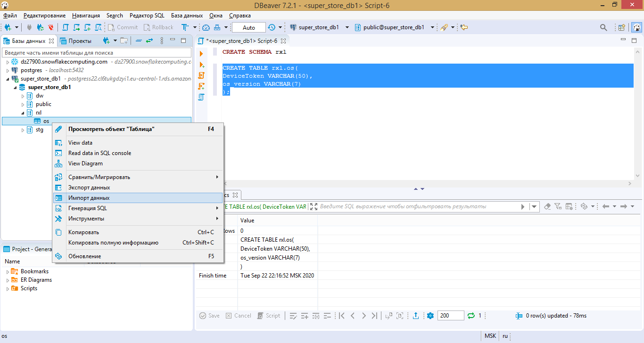Viewport: 644px width, 343px height.
Task: Choose Импорт данных from context menu
Action: (x=138, y=198)
